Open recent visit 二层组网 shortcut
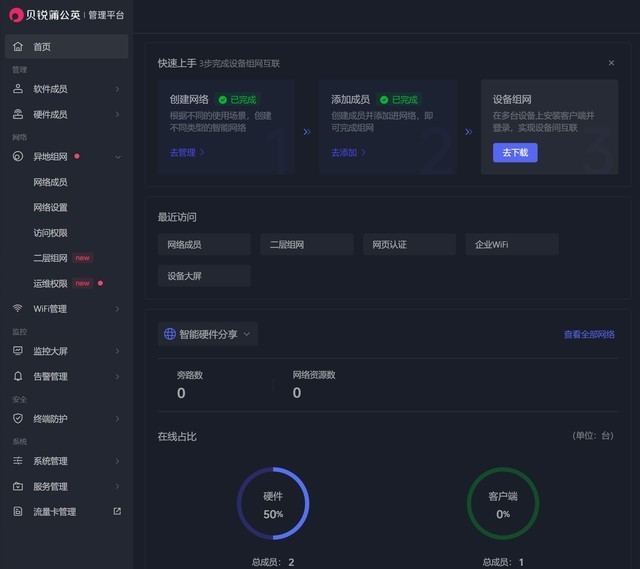The width and height of the screenshot is (640, 569). point(307,244)
